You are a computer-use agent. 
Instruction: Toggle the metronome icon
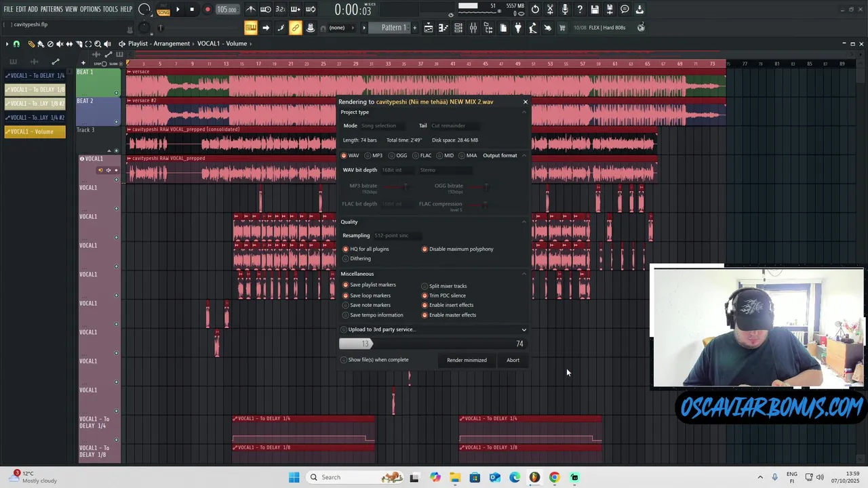pos(251,9)
